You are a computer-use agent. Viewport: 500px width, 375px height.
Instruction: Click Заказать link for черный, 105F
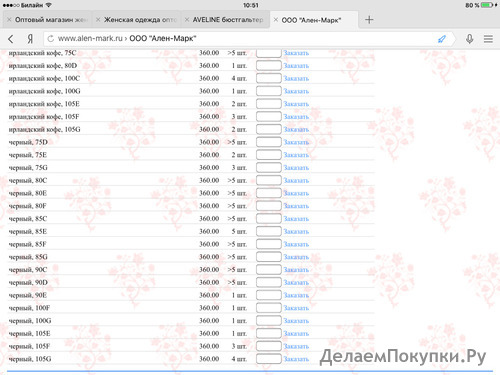tap(296, 346)
